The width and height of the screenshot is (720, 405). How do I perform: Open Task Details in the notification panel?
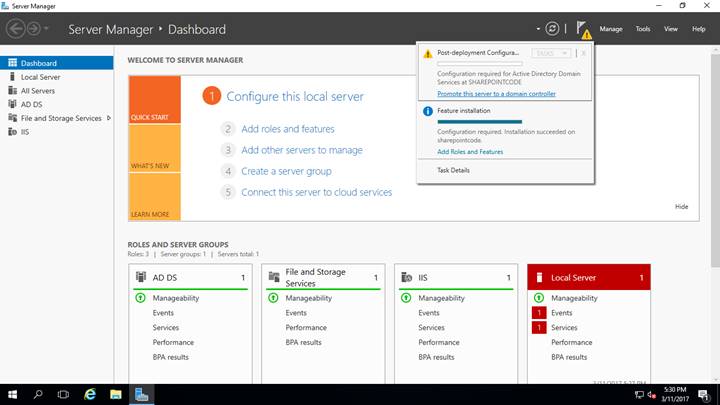click(453, 170)
